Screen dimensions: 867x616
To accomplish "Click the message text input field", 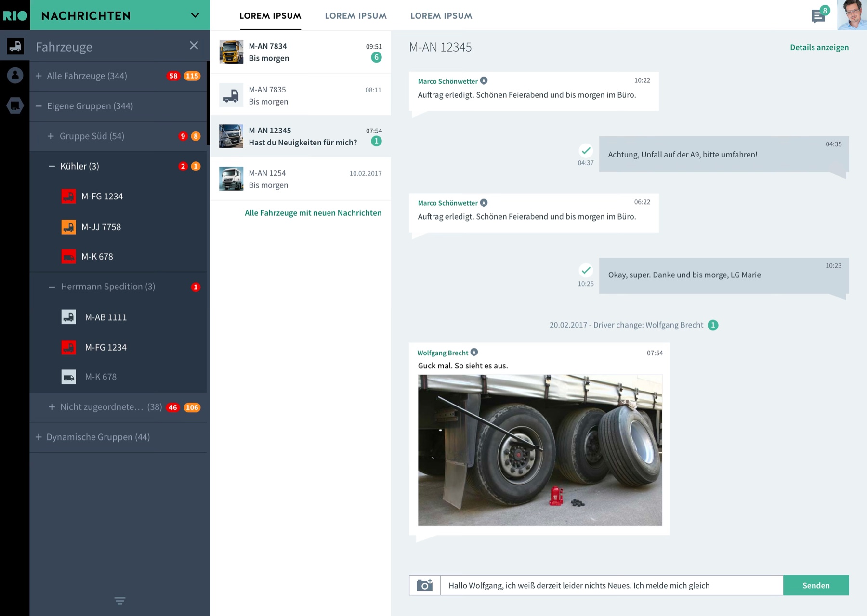I will tap(612, 585).
